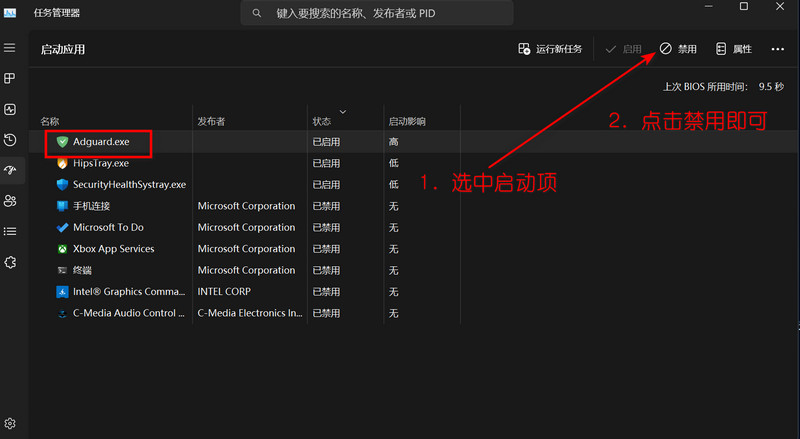Open 属性 properties
Screen dimensions: 800x439
coord(734,49)
